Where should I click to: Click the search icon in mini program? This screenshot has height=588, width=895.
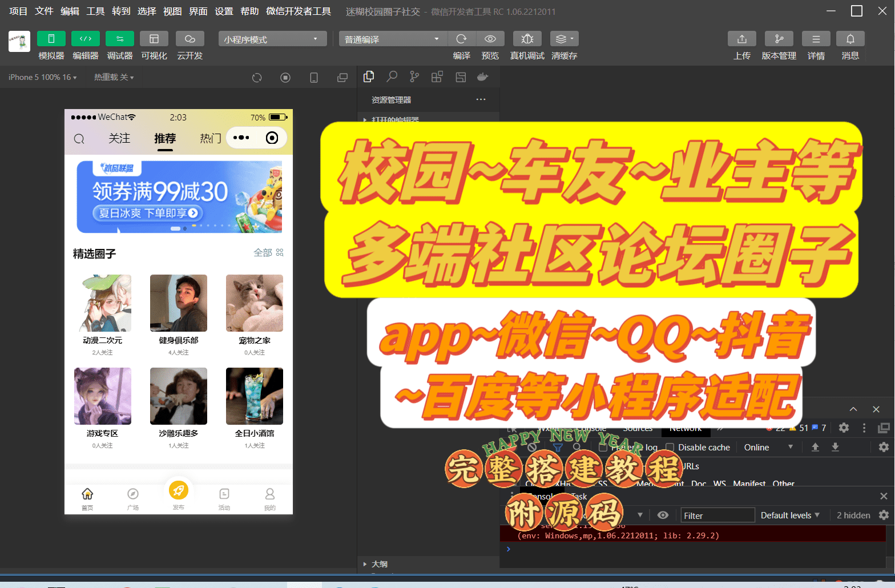79,139
